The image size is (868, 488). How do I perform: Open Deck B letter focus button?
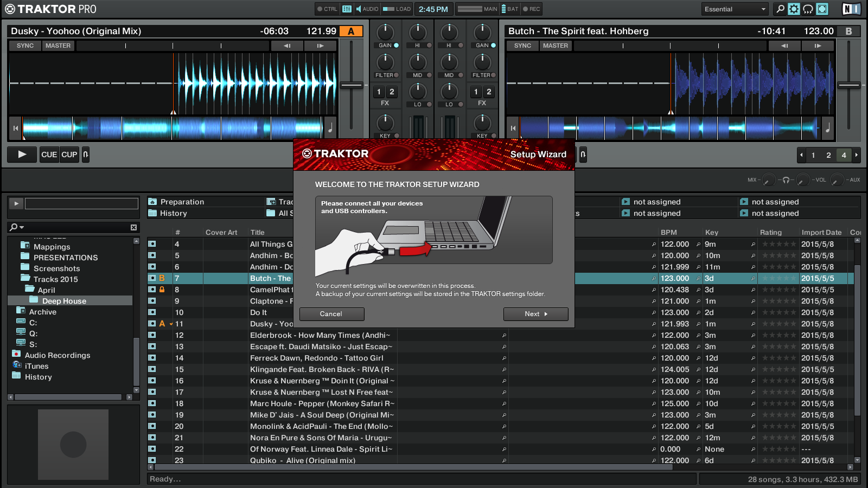click(848, 31)
